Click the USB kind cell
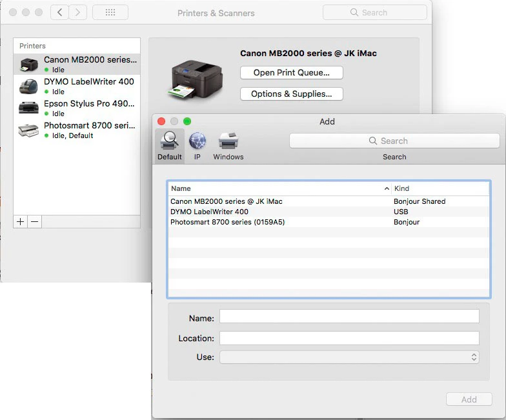Screen dimensions: 506x420 pyautogui.click(x=401, y=212)
